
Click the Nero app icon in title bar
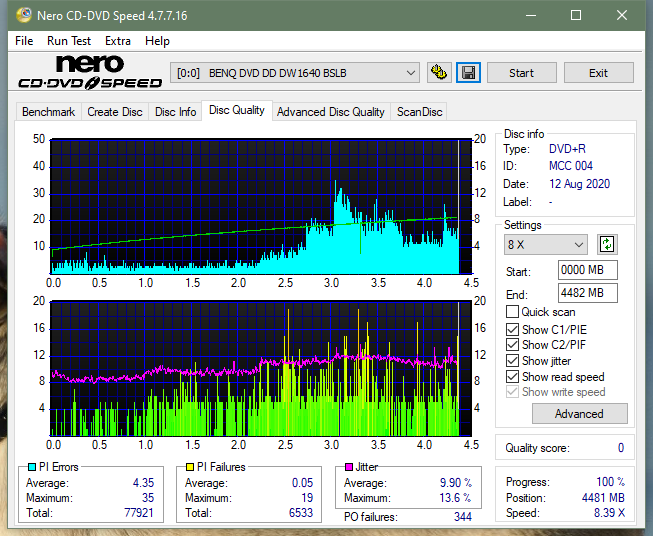point(24,15)
